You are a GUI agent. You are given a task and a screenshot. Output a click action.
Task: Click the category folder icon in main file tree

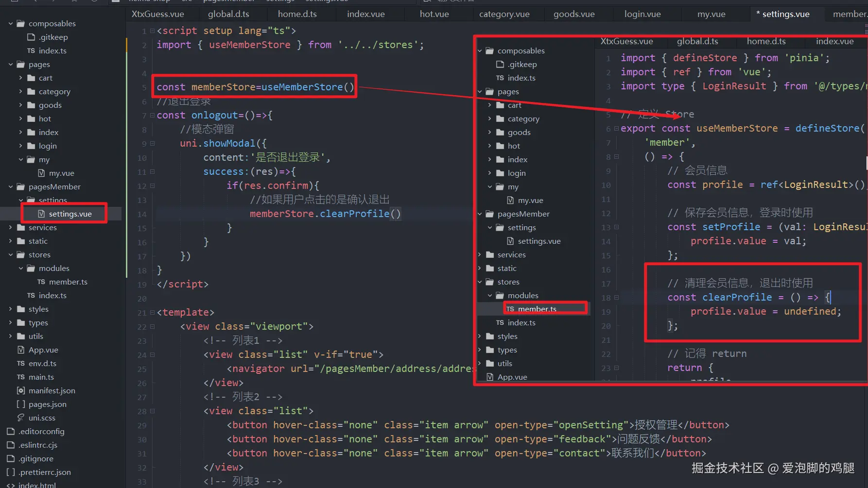coord(31,91)
